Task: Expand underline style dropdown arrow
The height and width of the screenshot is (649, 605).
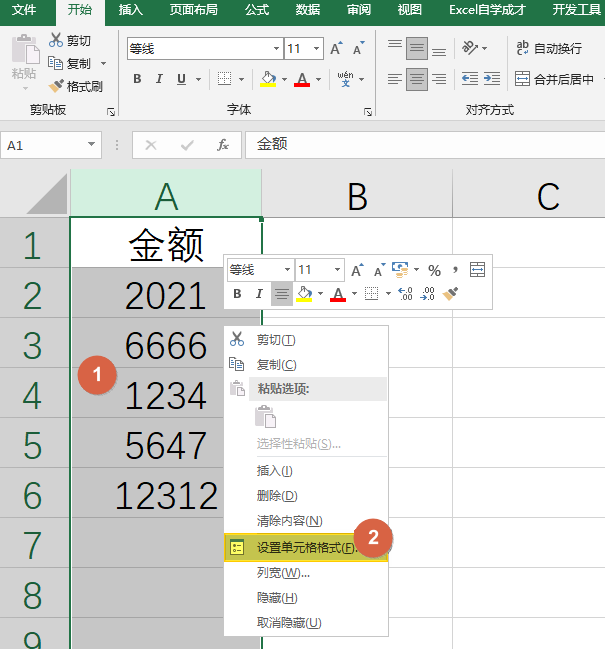Action: 199,79
